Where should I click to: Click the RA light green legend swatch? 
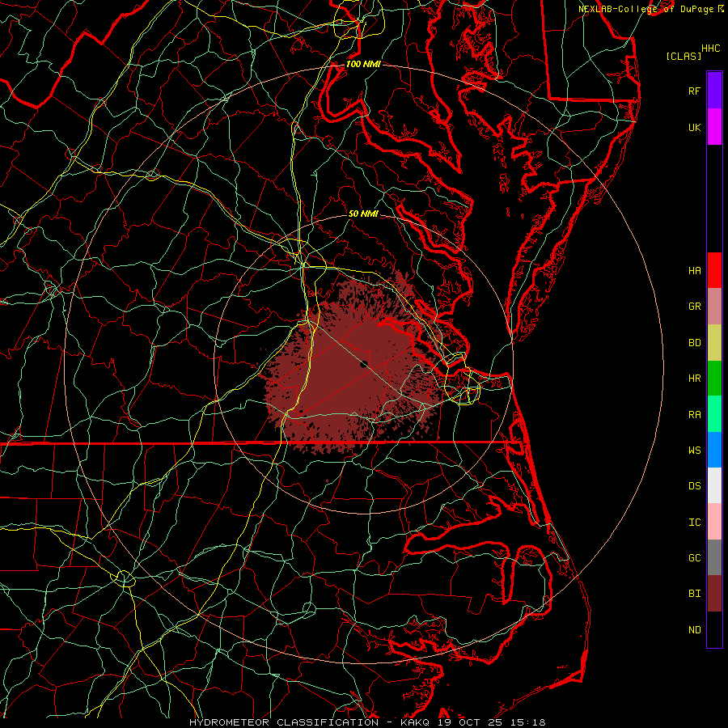click(714, 413)
